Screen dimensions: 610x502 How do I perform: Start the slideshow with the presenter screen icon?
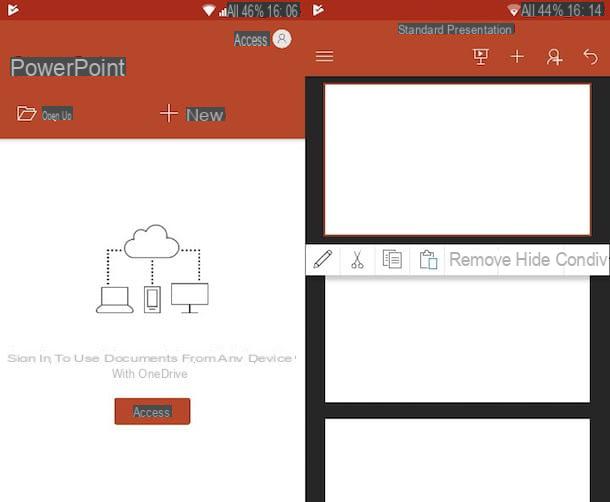pyautogui.click(x=481, y=57)
